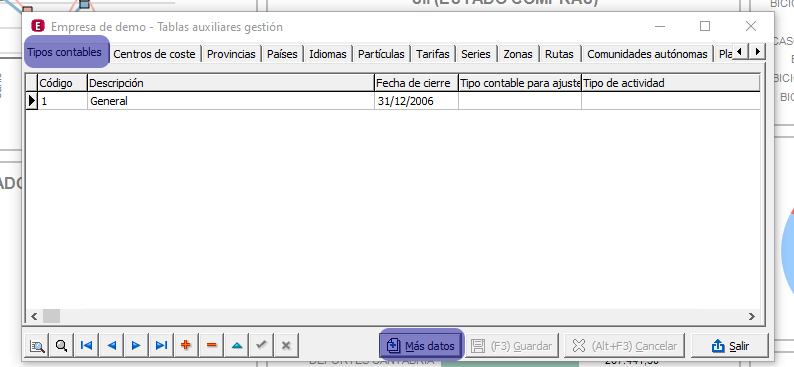794x367 pixels.
Task: Click the Salir button
Action: (730, 346)
